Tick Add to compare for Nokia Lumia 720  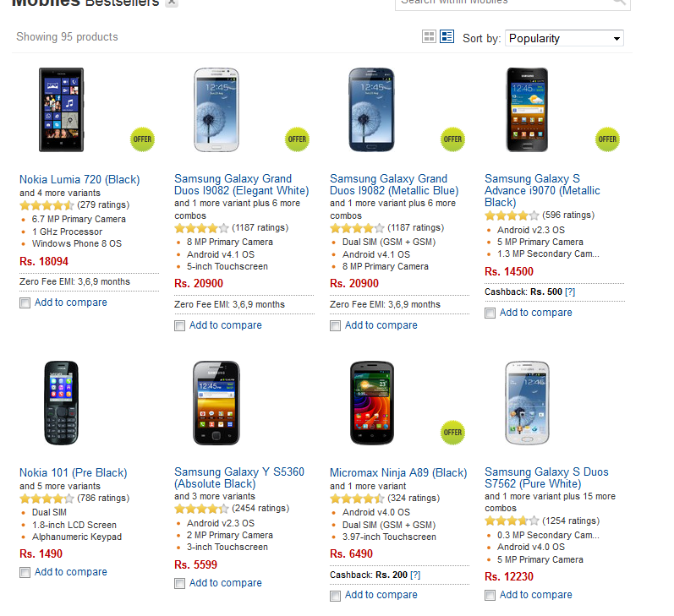point(25,303)
